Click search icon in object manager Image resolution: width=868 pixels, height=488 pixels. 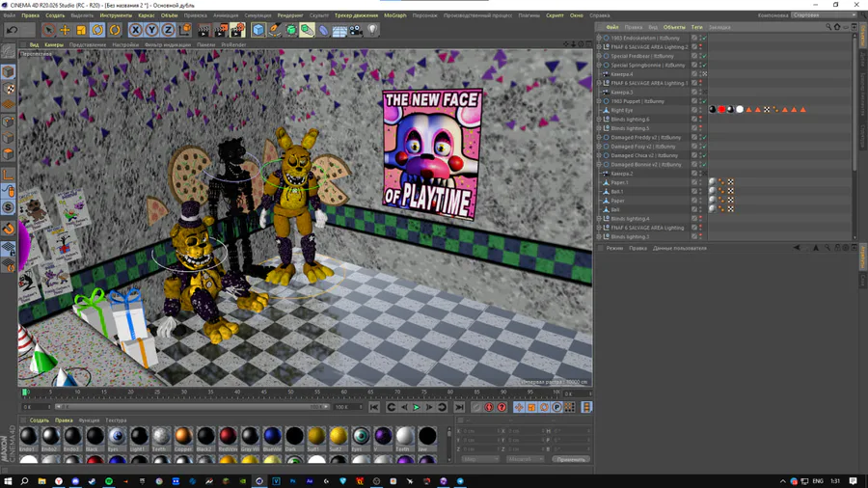[828, 27]
